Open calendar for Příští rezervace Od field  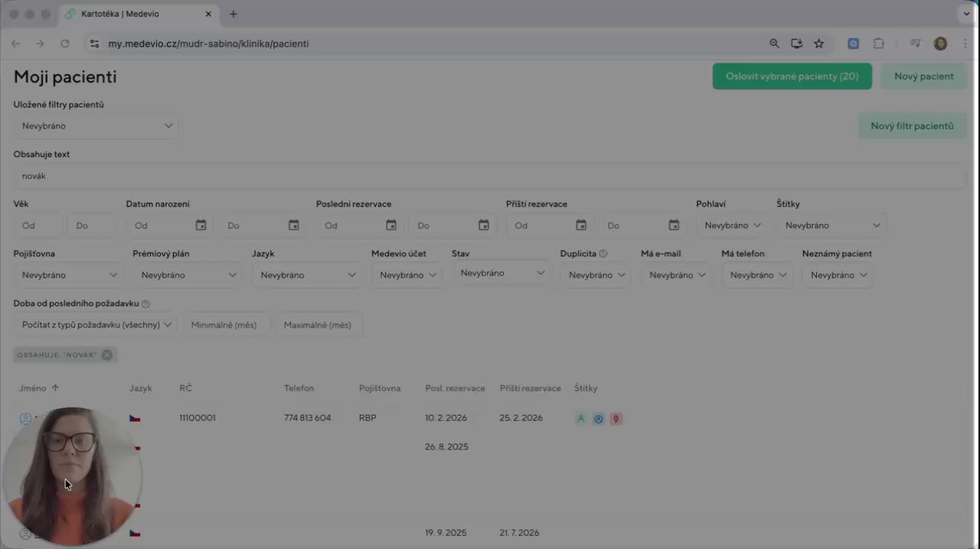581,225
